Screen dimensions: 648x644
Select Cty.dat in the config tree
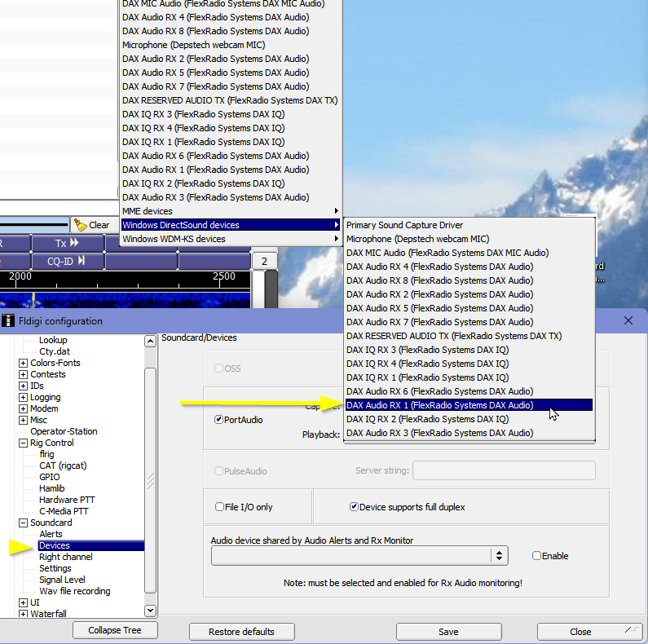click(55, 351)
